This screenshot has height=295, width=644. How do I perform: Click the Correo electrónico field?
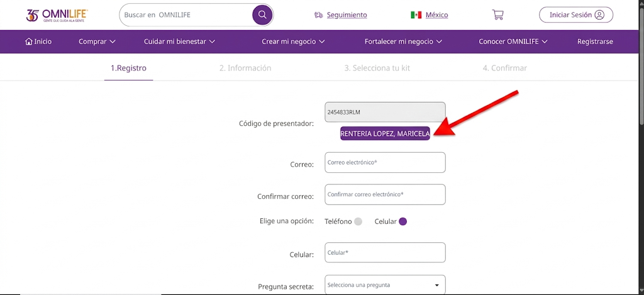[x=385, y=162]
